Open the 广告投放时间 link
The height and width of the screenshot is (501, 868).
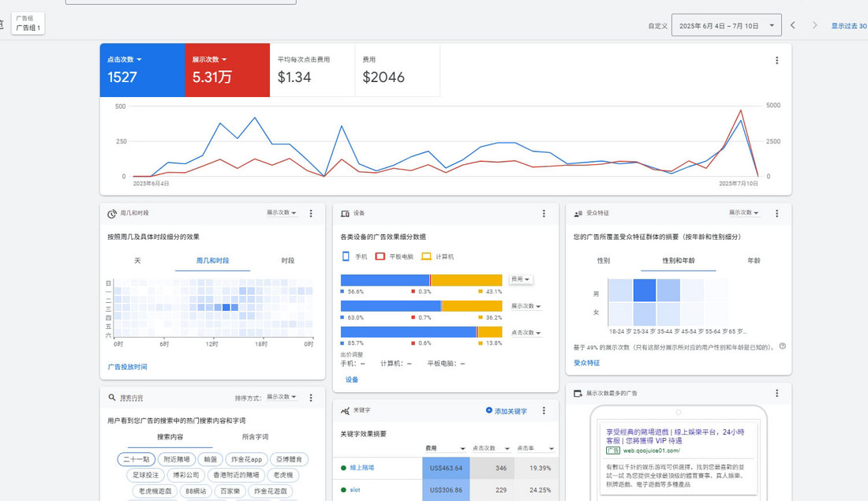point(127,367)
